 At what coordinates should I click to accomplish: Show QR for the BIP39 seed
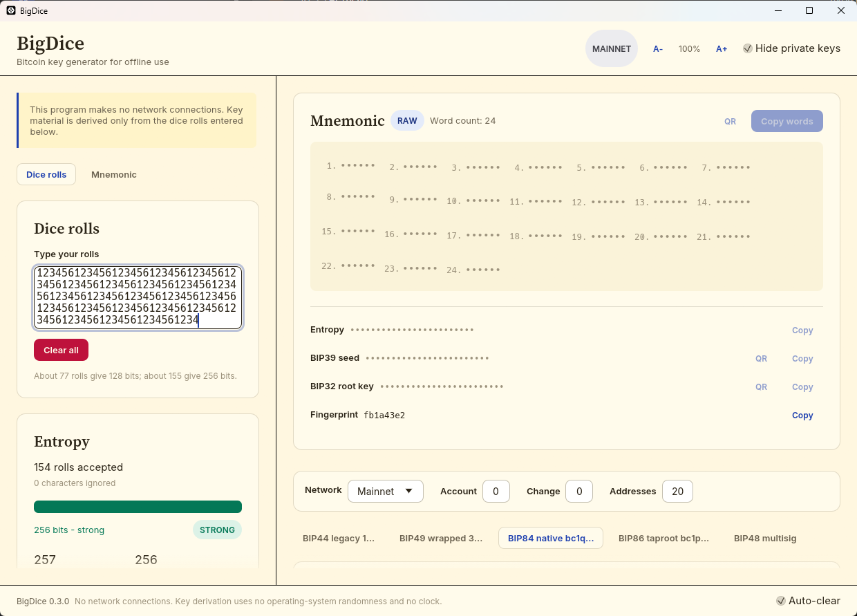click(761, 359)
